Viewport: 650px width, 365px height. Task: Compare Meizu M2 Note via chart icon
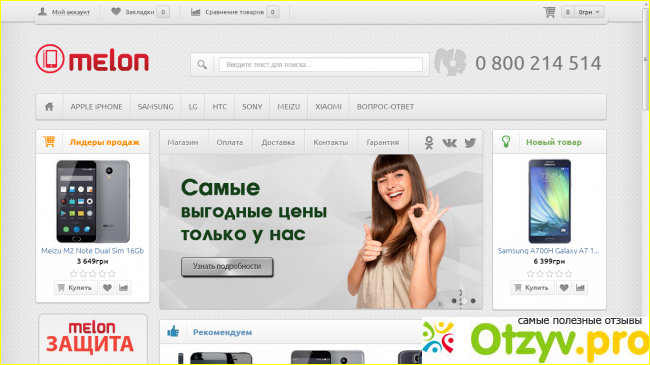[x=123, y=287]
